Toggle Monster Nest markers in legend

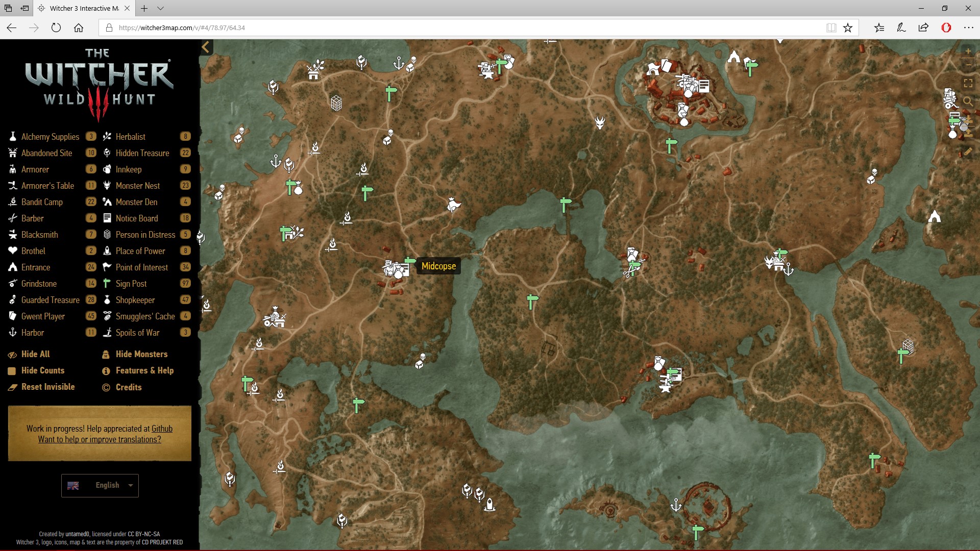tap(137, 186)
